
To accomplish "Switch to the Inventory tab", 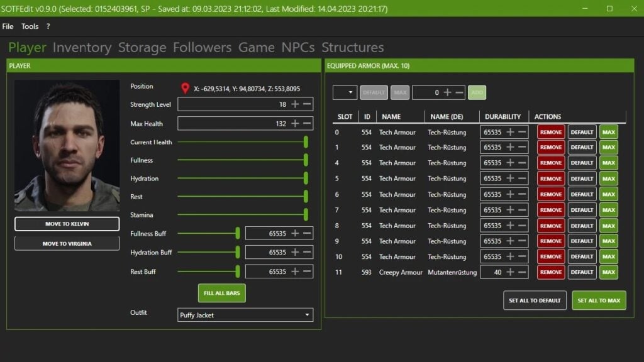I will (82, 48).
